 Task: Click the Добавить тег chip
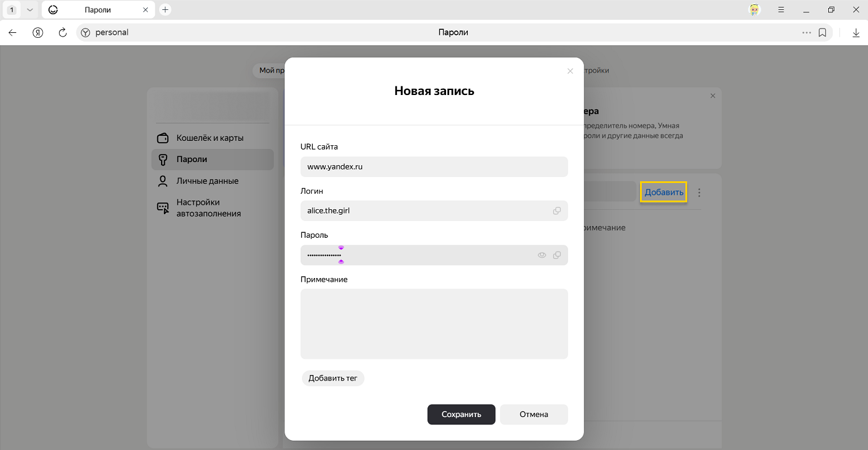coord(333,378)
